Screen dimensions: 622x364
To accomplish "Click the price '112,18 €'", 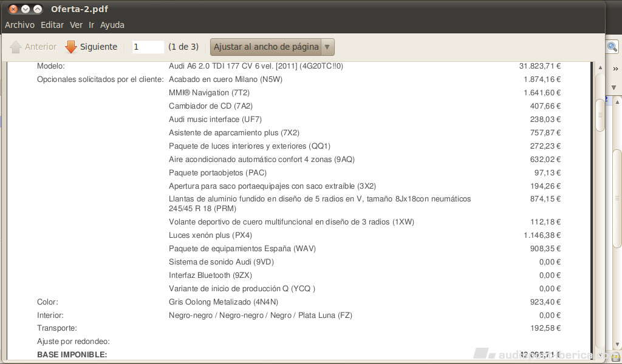I will 545,222.
